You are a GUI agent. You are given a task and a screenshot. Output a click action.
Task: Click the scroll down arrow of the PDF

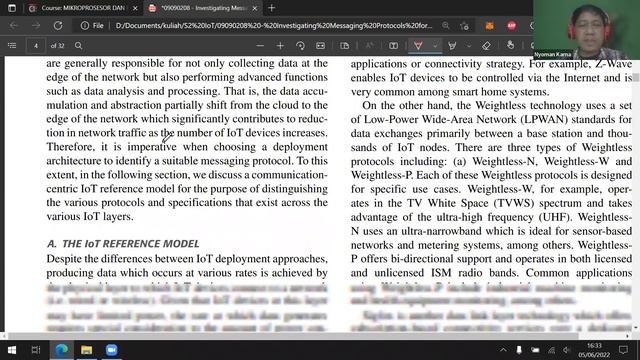[636, 328]
